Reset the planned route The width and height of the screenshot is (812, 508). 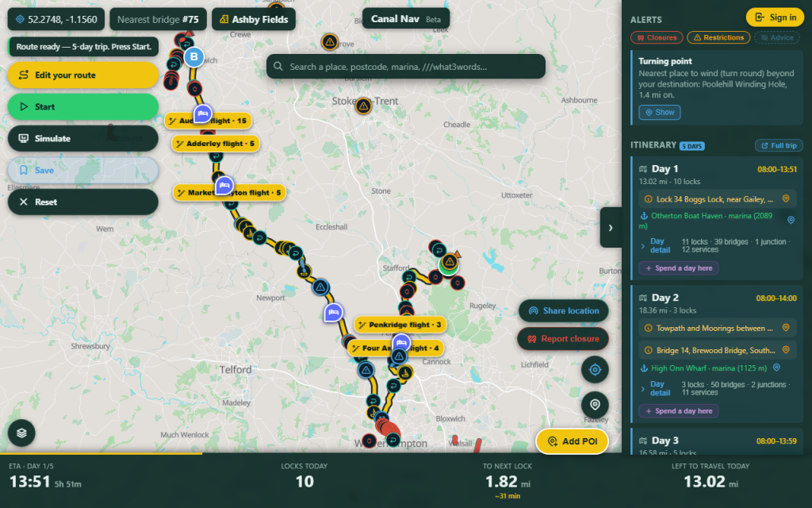pyautogui.click(x=82, y=202)
